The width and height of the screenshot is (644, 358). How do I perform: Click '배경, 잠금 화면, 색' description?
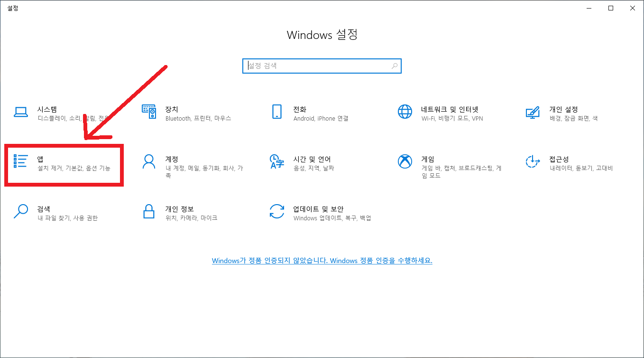coord(574,118)
